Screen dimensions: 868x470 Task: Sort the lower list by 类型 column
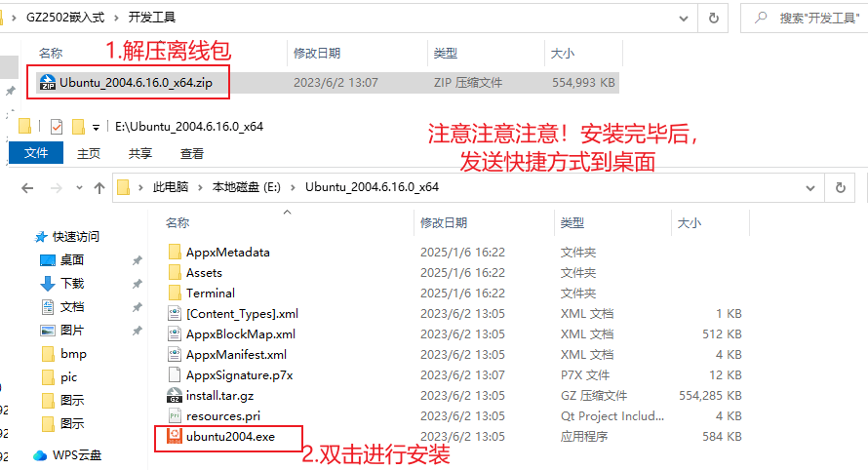point(572,223)
